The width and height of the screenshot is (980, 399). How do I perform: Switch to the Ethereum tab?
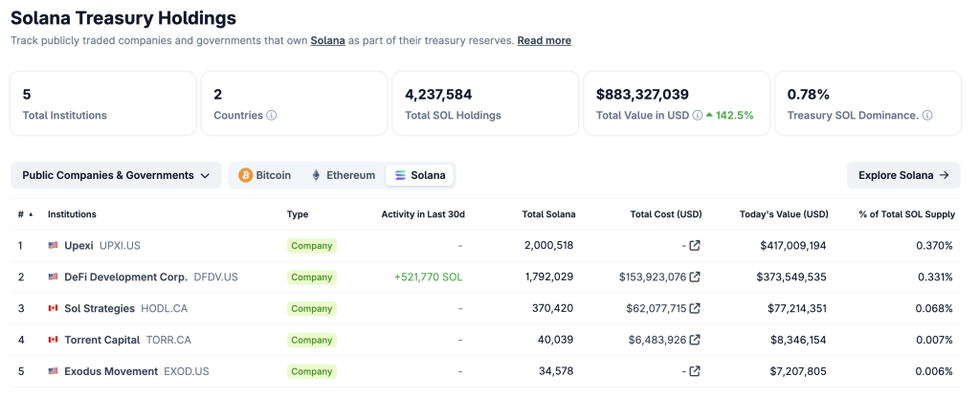343,175
